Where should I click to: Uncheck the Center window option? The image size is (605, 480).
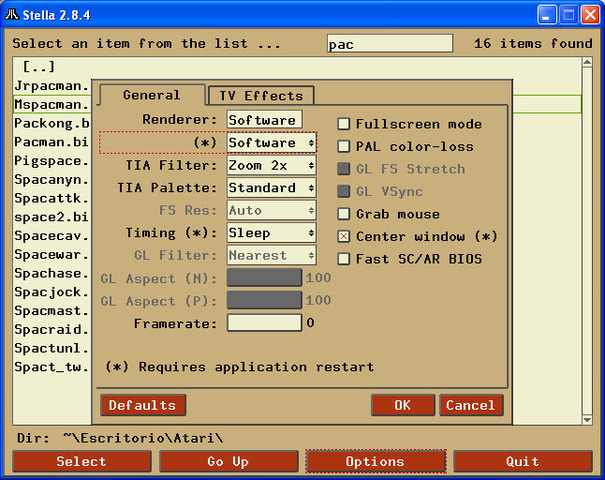pyautogui.click(x=344, y=237)
